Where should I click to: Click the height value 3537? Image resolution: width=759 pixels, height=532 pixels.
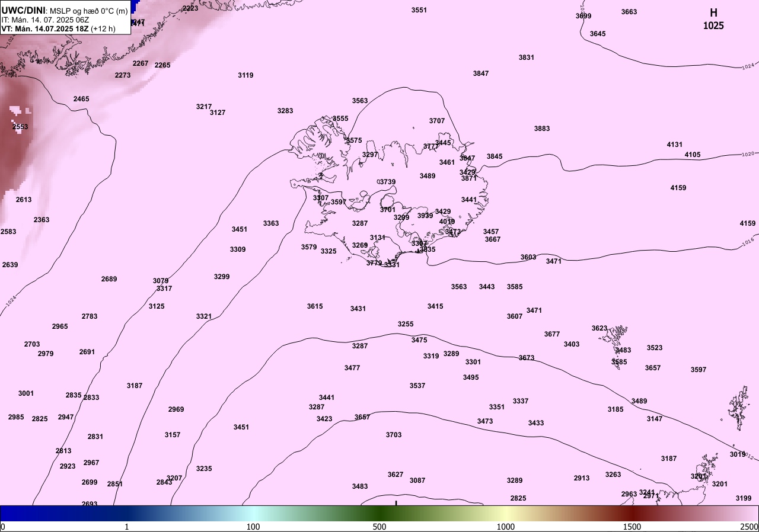[417, 386]
